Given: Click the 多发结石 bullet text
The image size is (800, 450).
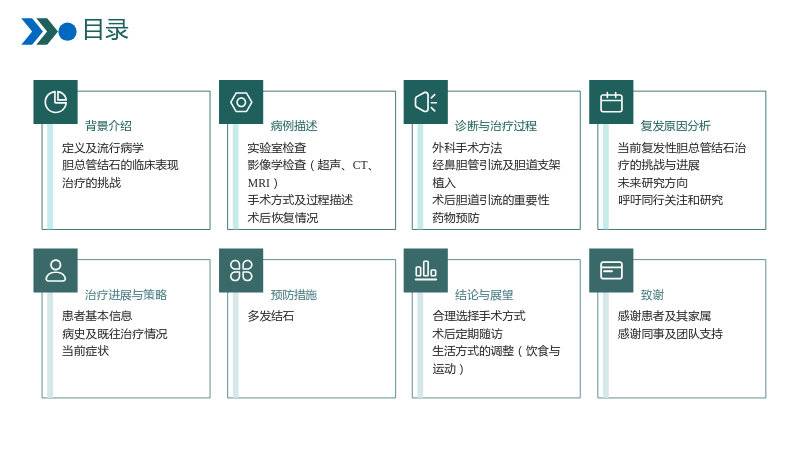Looking at the screenshot, I should pyautogui.click(x=271, y=316).
